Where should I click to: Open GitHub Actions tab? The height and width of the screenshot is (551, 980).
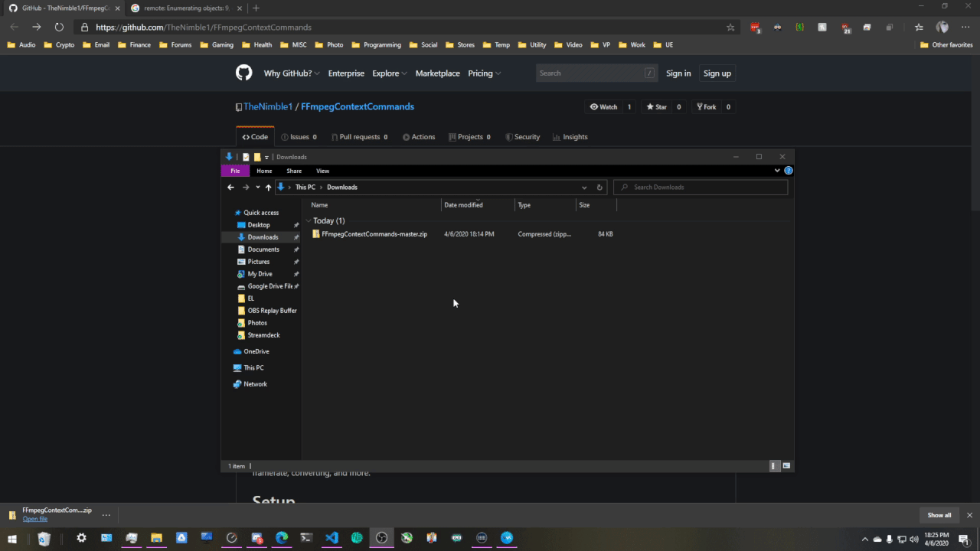(419, 137)
